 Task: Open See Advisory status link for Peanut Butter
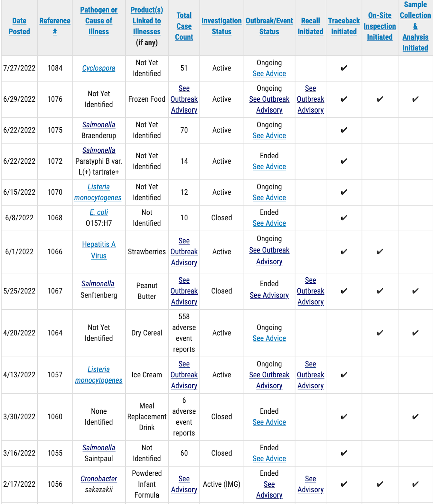269,295
